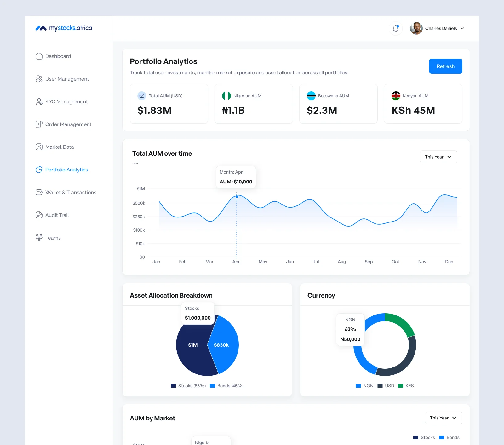Image resolution: width=504 pixels, height=445 pixels.
Task: Expand the Charles Daniels account dropdown chevron
Action: pyautogui.click(x=462, y=28)
